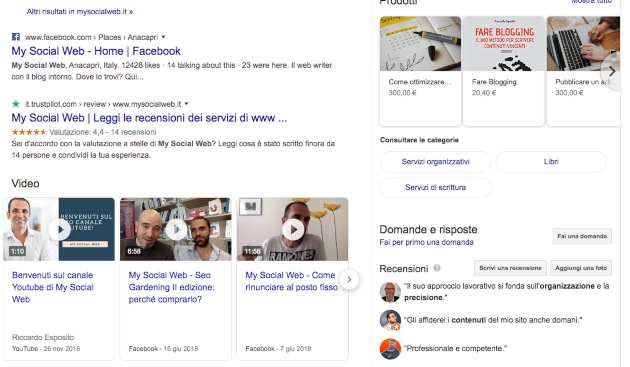This screenshot has height=367, width=630.
Task: Click the Facebook - 7 giu 2018 source text
Action: pyautogui.click(x=278, y=349)
